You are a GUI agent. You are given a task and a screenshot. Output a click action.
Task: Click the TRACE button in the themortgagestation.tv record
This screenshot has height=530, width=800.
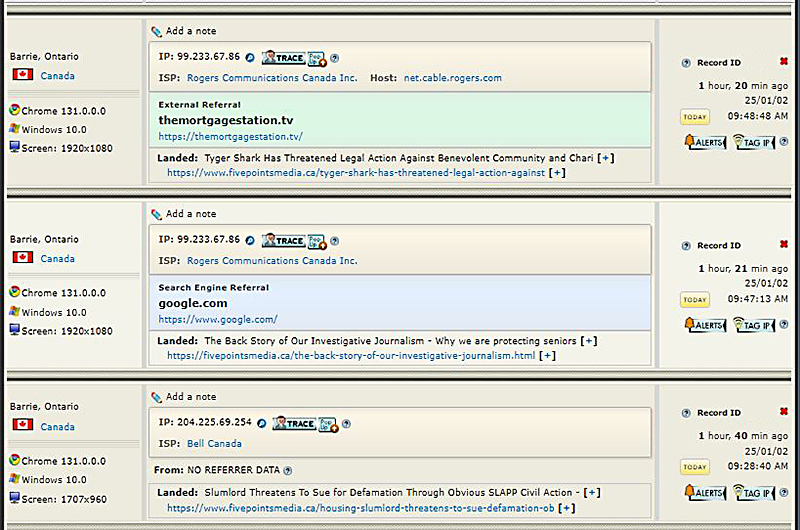pyautogui.click(x=284, y=58)
